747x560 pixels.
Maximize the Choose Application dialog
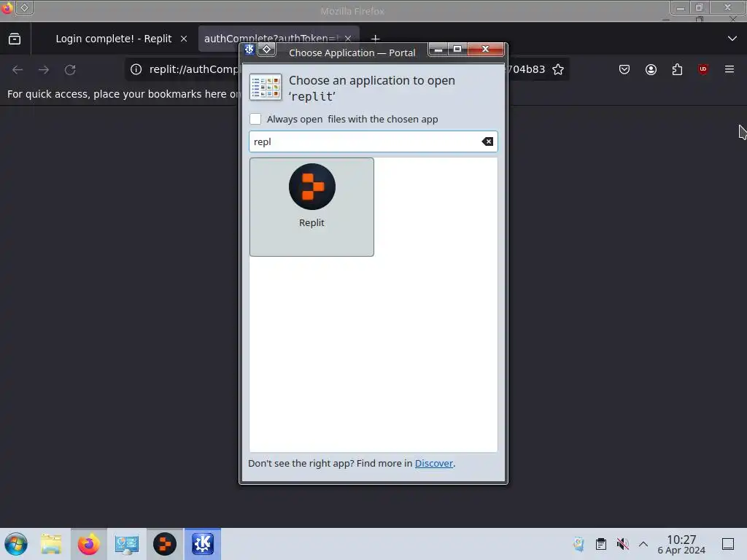pos(457,49)
